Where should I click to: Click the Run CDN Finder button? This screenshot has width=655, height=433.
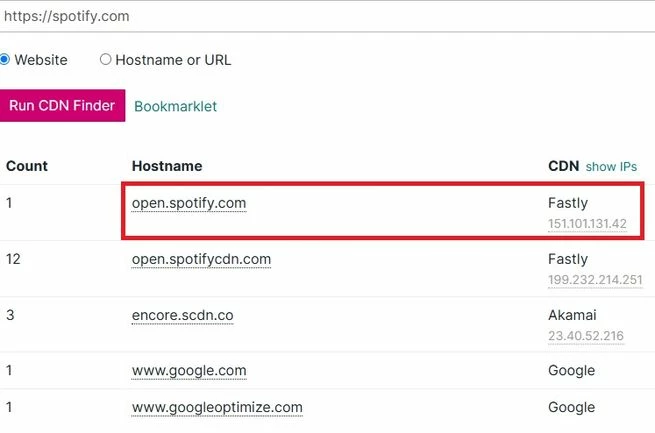coord(62,106)
